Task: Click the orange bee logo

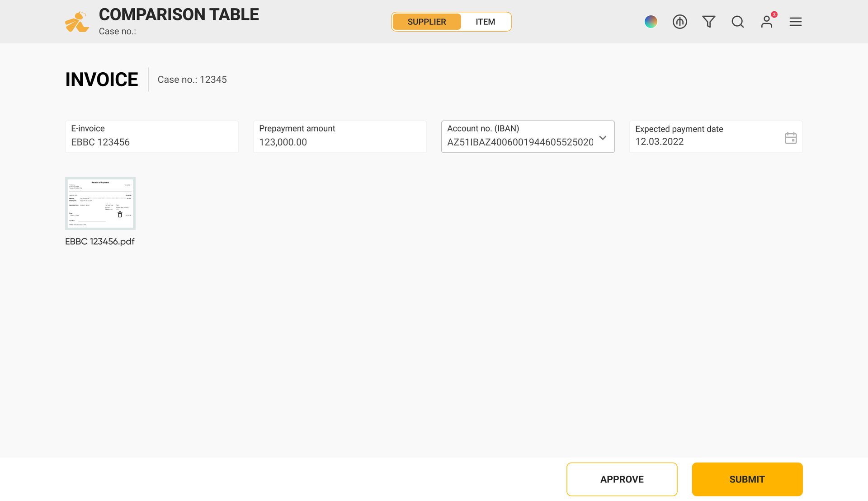Action: [77, 22]
